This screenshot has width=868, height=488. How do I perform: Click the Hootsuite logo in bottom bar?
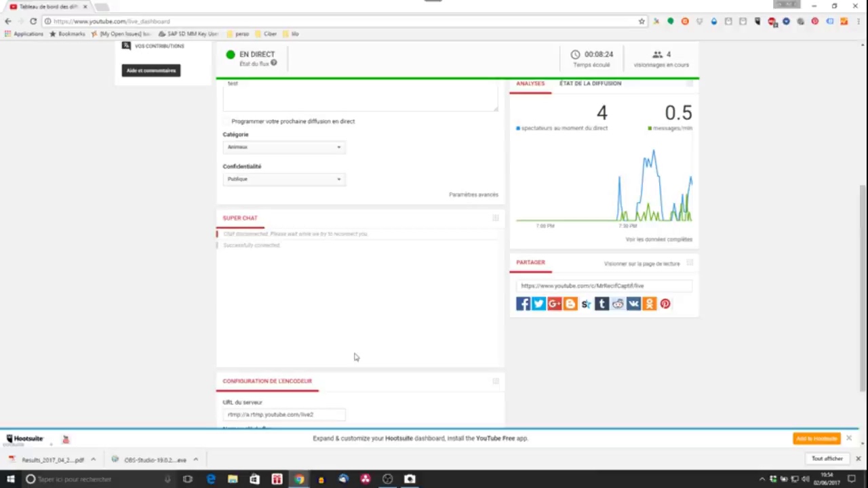[24, 439]
